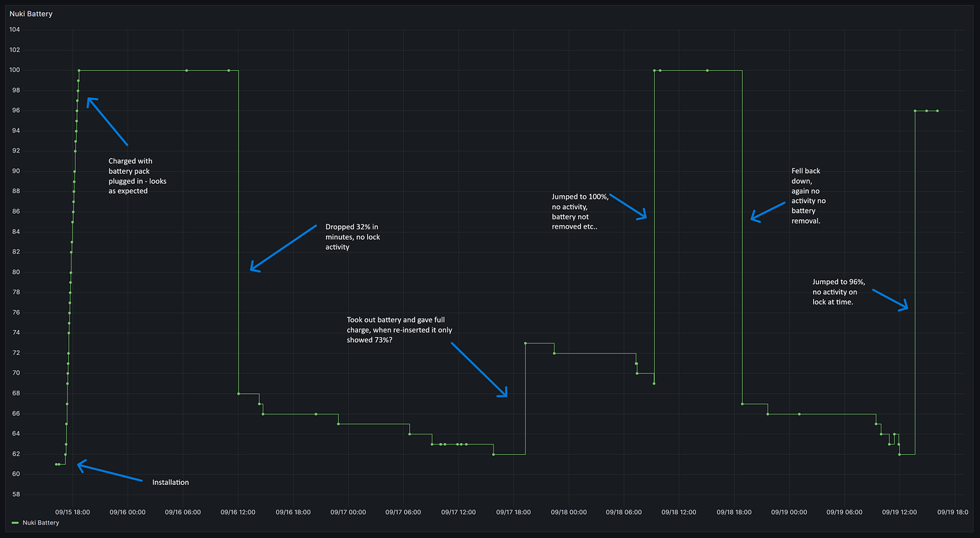Select the data point at 73 percent
The width and height of the screenshot is (980, 538).
pyautogui.click(x=525, y=343)
